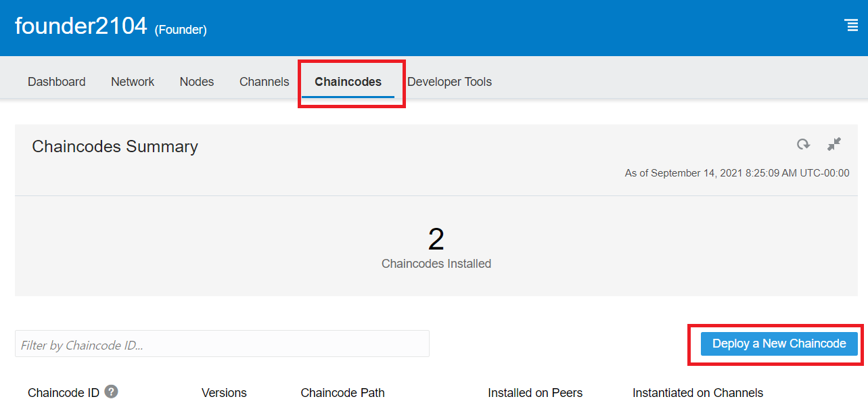Click the Chaincode ID filter field

pyautogui.click(x=222, y=344)
